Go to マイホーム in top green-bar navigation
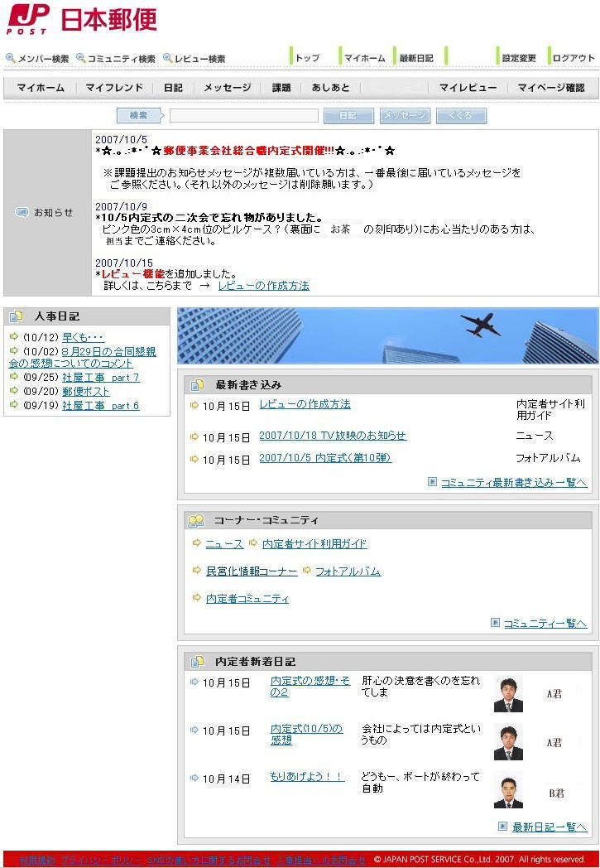600x868 pixels. click(364, 58)
